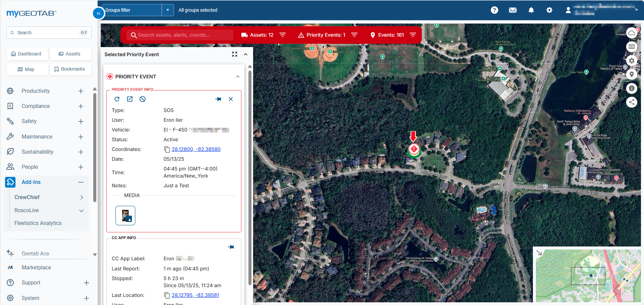Pin the CC App Info card
The width and height of the screenshot is (644, 305).
(231, 247)
